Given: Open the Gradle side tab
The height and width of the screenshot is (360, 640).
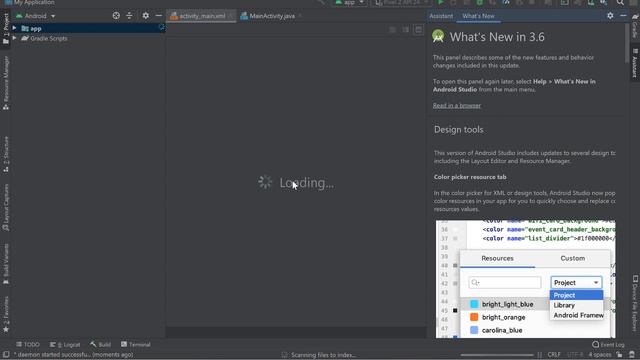Looking at the screenshot, I should [635, 26].
